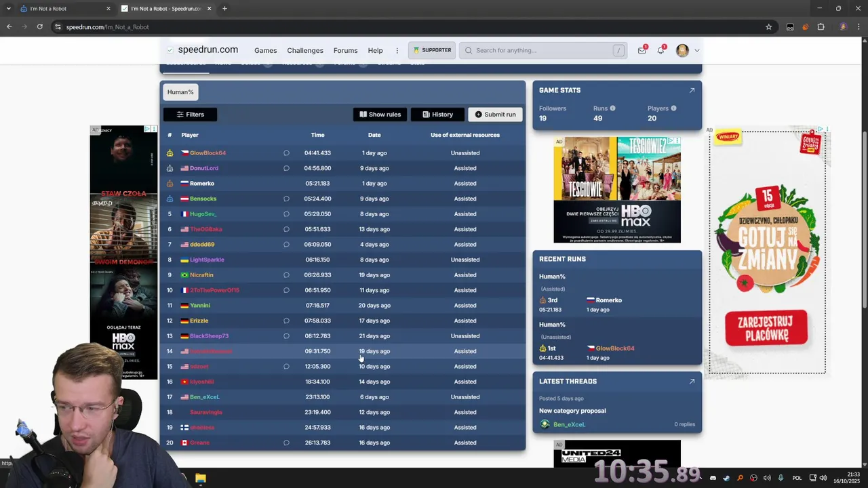Click the Time column header
Viewport: 868px width, 488px height.
317,135
